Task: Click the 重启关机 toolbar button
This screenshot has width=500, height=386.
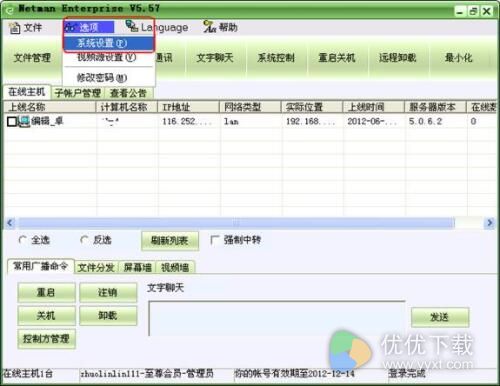Action: [337, 58]
